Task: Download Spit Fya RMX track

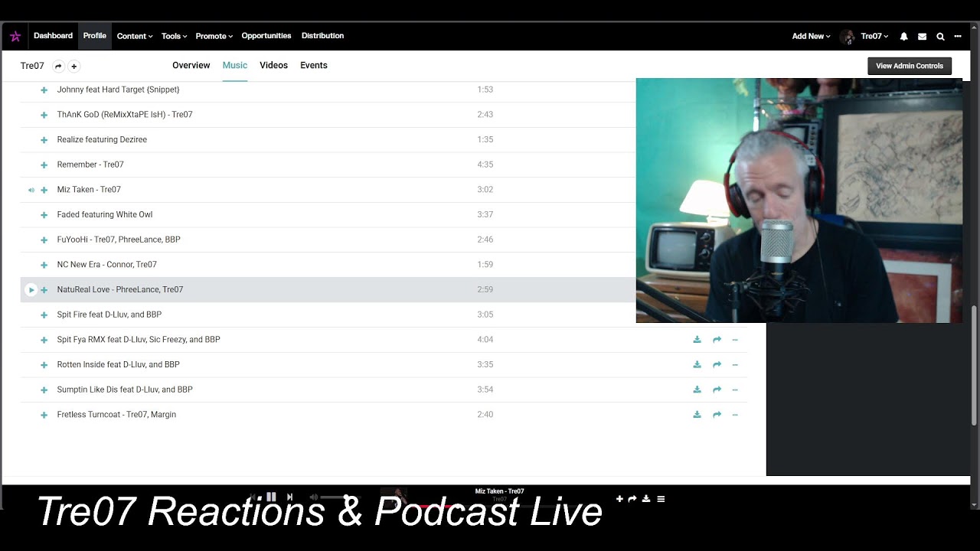Action: [x=697, y=340]
